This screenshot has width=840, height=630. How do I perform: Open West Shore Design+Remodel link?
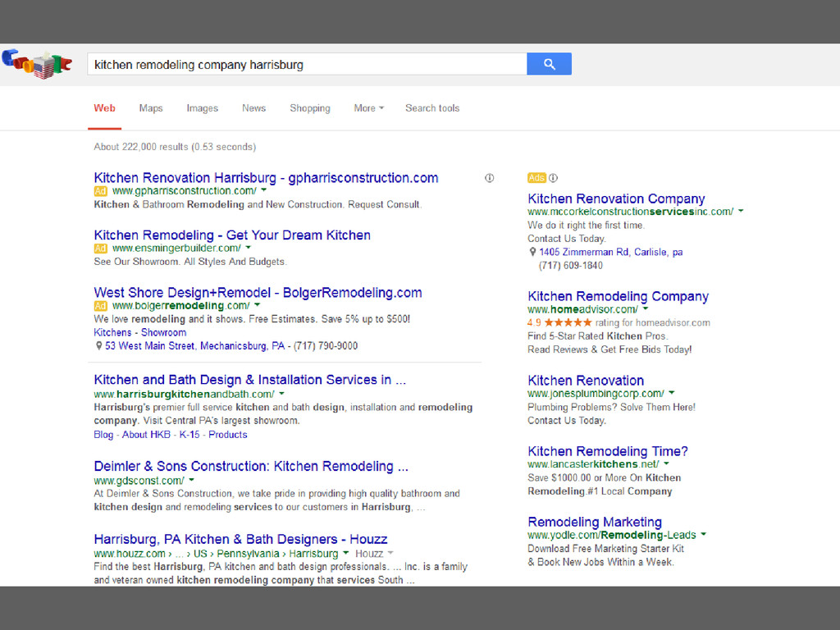258,293
